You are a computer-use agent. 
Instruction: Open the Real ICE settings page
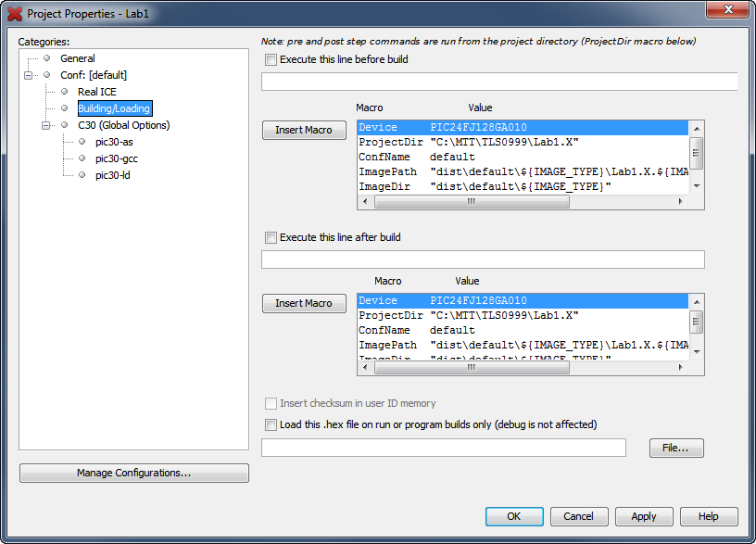tap(96, 92)
